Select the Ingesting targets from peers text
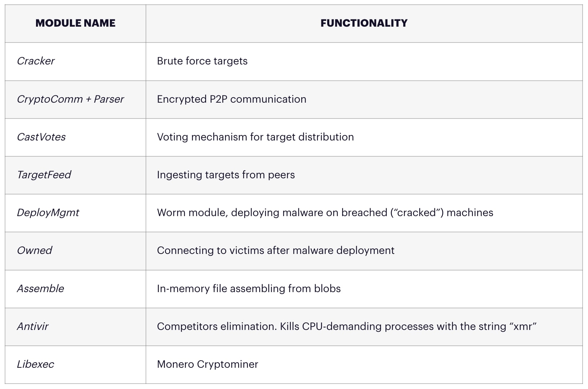 click(x=226, y=175)
